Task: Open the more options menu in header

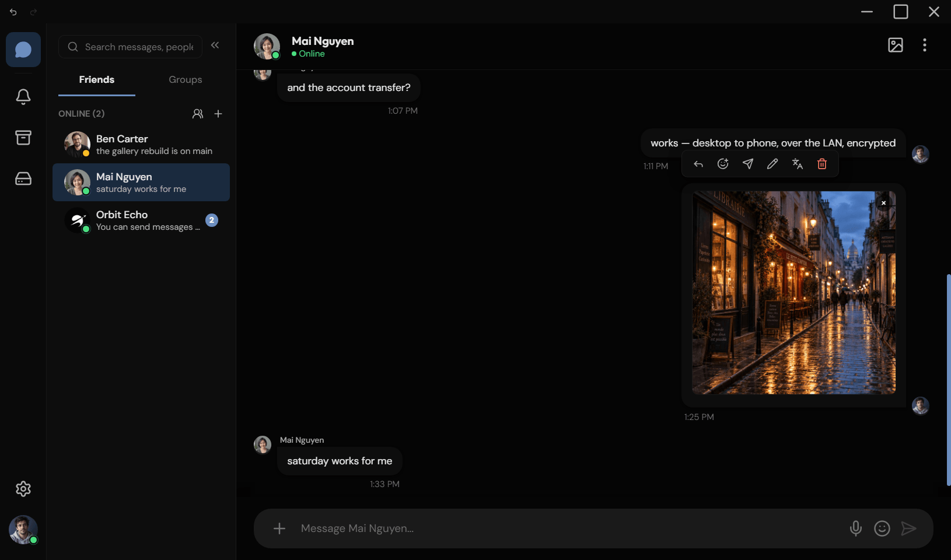Action: click(x=925, y=45)
